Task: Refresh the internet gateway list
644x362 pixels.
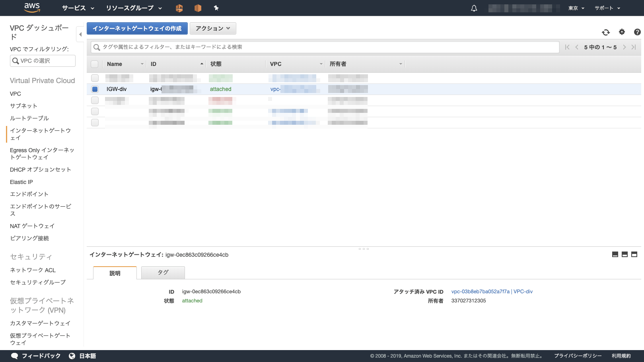Action: click(x=605, y=32)
